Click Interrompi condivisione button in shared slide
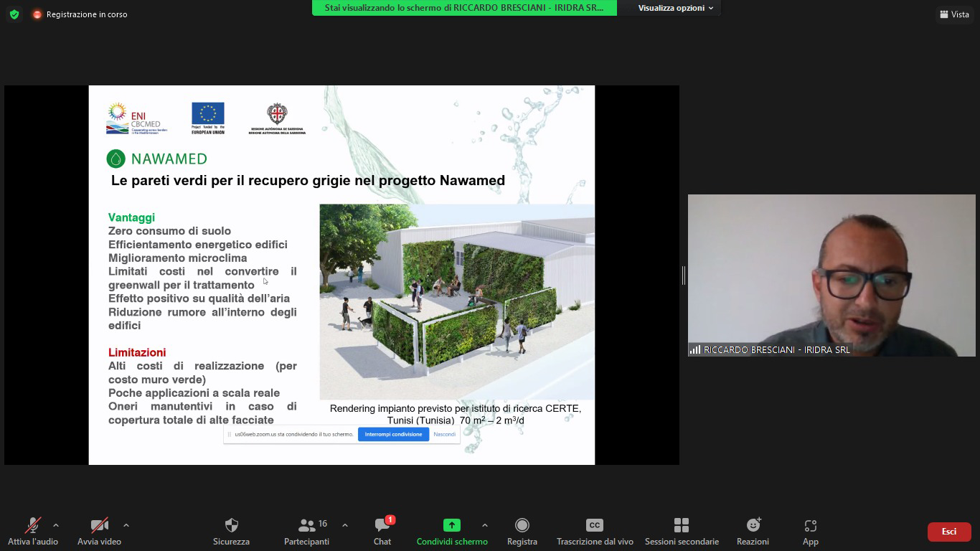The height and width of the screenshot is (551, 980). click(x=393, y=434)
